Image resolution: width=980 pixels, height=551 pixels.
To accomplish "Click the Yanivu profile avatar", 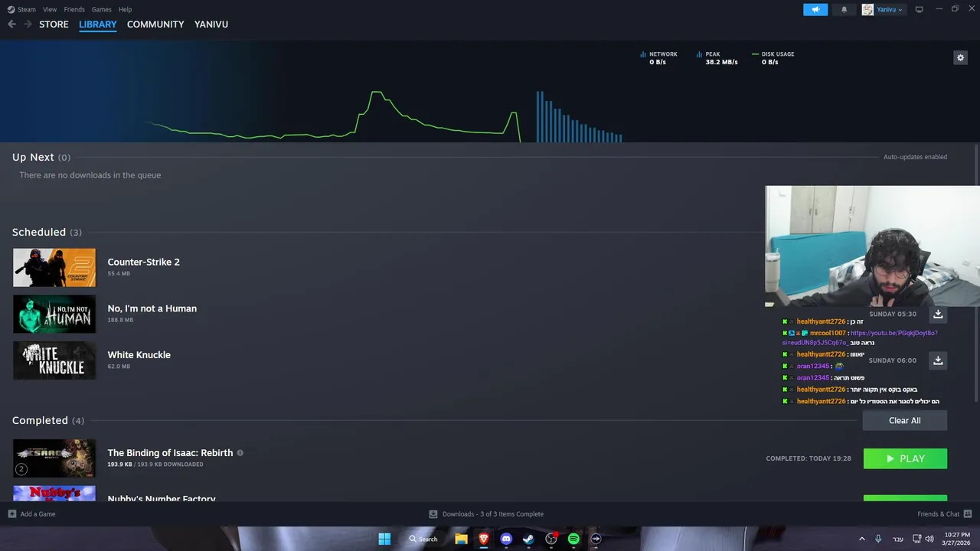I will [867, 9].
